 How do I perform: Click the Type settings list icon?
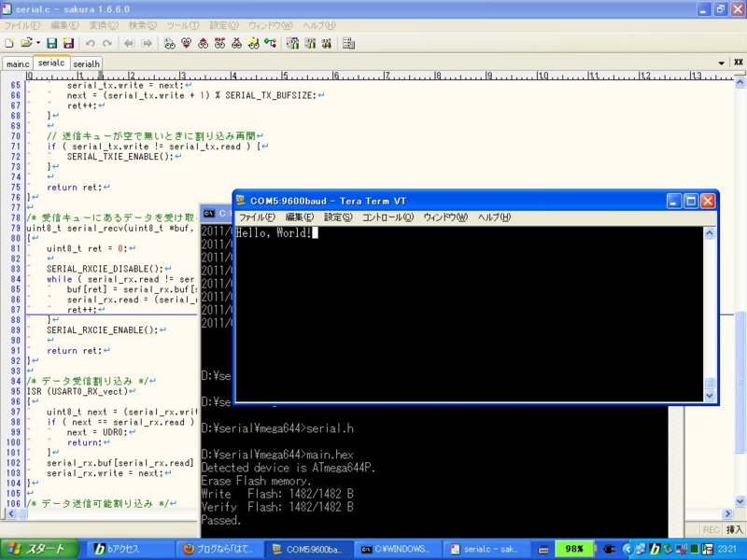(292, 43)
